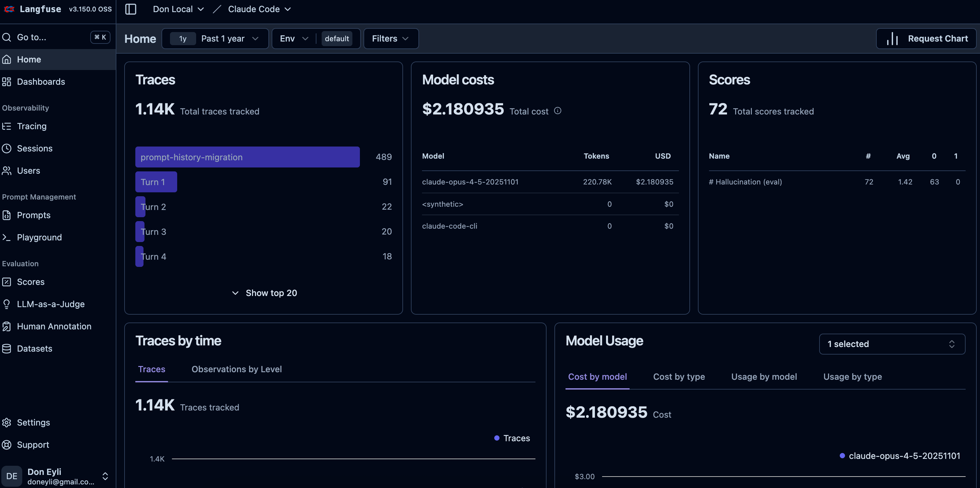This screenshot has height=488, width=980.
Task: Switch to Observations by Level tab
Action: pos(236,369)
